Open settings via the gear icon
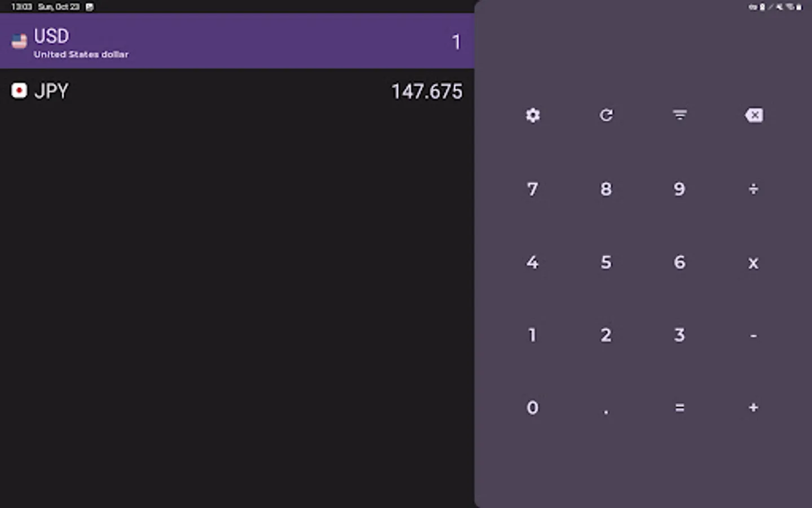 coord(532,115)
